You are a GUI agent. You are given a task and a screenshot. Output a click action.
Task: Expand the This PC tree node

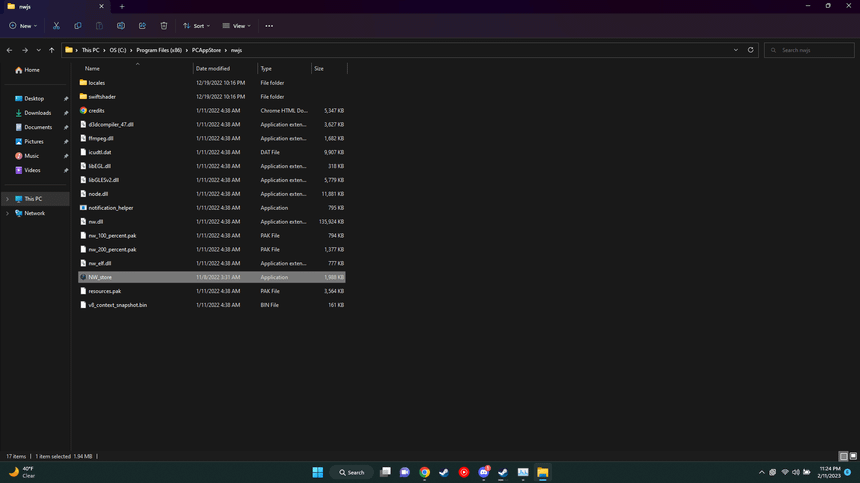coord(8,199)
